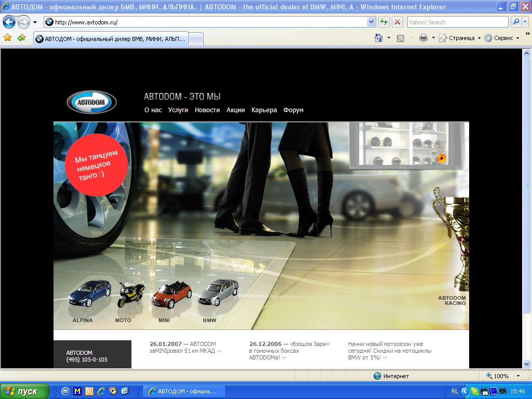Screen dimensions: 532x399
Task: Click the Интернет security zone indicator
Action: pyautogui.click(x=391, y=376)
